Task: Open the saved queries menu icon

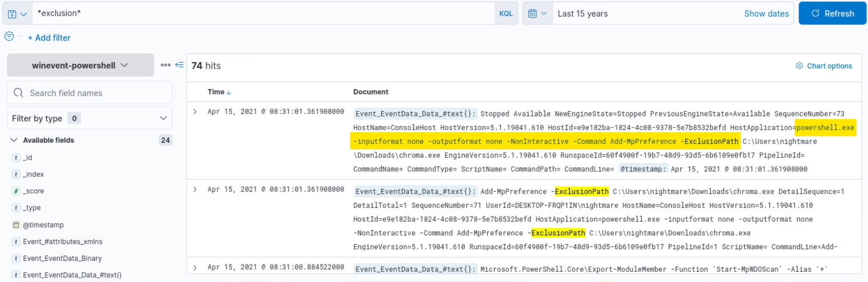Action: coord(17,14)
